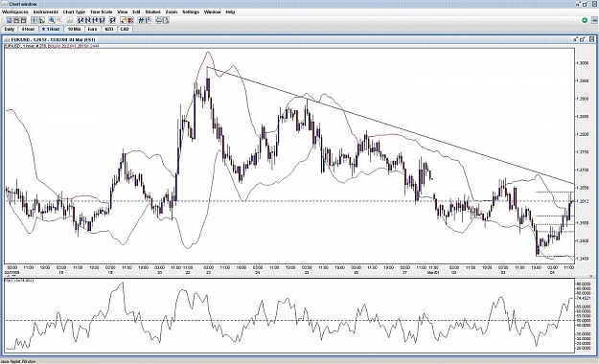Click the zoom in magnifier icon
The image size is (599, 364).
(x=52, y=20)
